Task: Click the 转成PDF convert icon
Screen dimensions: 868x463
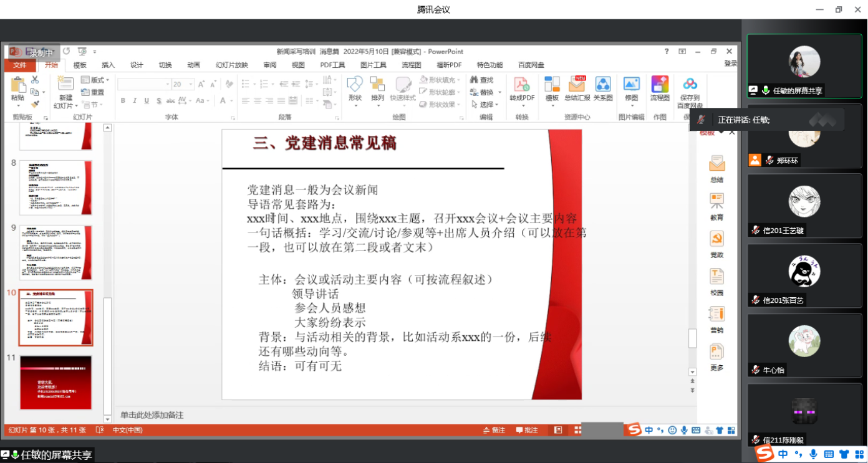Action: pyautogui.click(x=521, y=85)
